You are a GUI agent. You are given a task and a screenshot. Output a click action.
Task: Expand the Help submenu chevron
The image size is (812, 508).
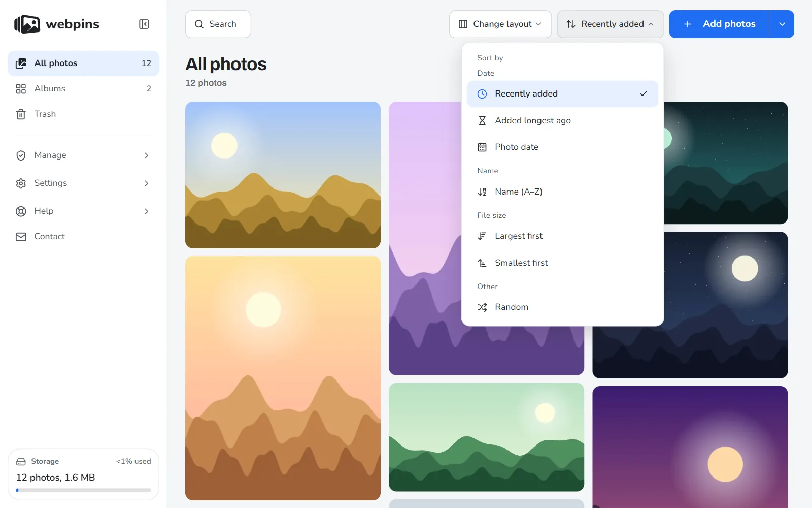tap(146, 211)
